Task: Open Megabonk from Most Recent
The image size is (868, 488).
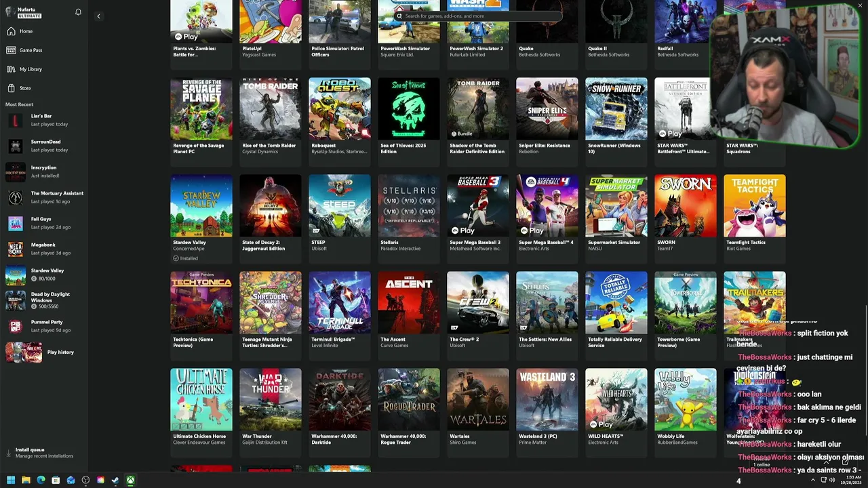Action: tap(44, 249)
